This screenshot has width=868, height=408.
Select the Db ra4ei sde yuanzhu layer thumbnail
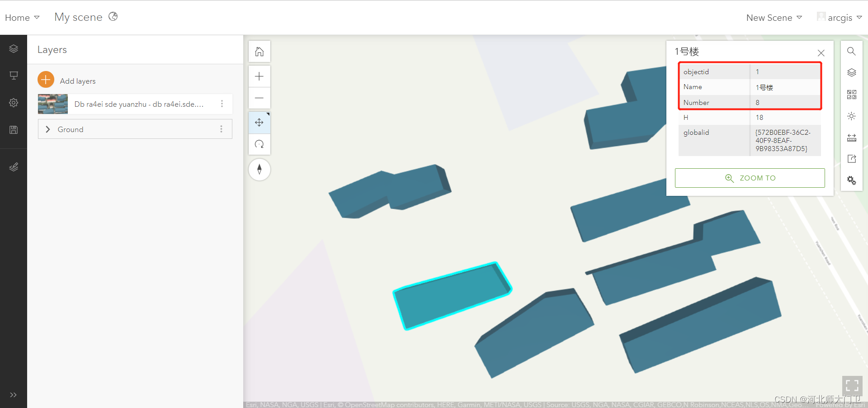pyautogui.click(x=53, y=104)
